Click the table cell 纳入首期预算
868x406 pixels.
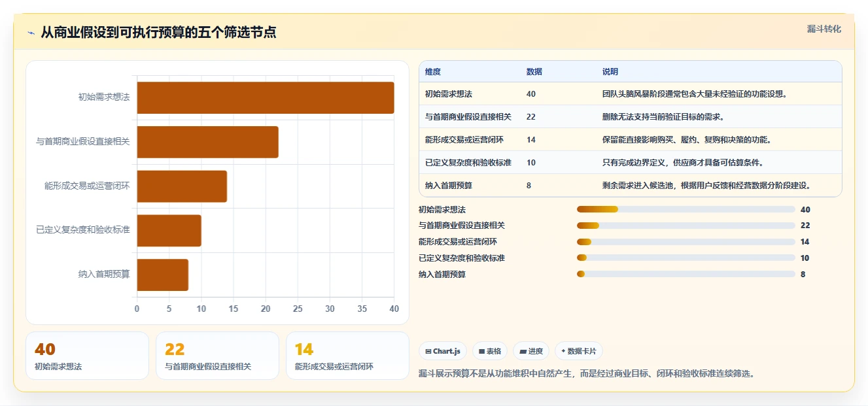449,186
